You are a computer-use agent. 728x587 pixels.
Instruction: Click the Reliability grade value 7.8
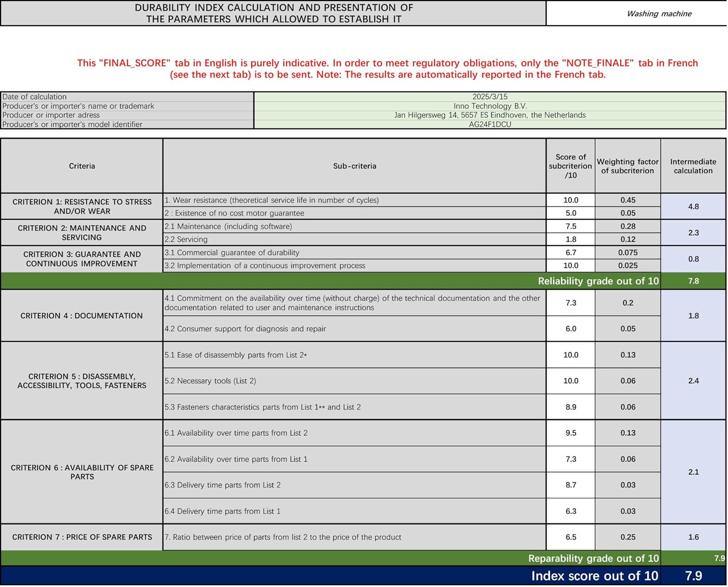(x=693, y=281)
